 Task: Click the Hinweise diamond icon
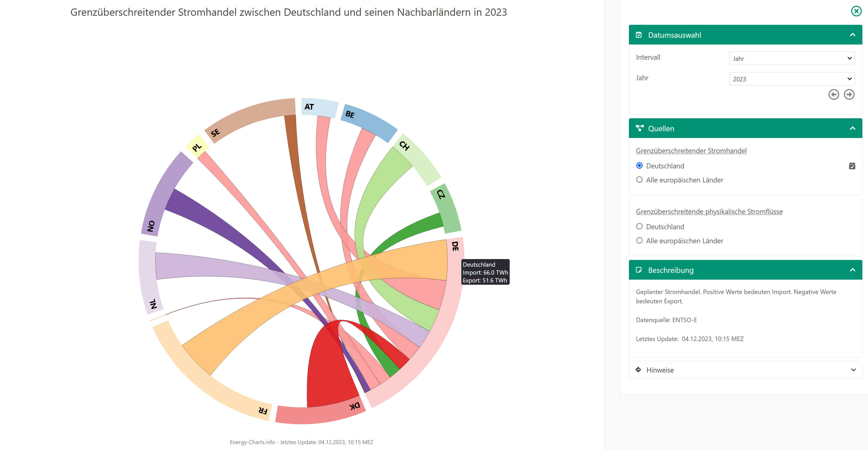638,370
